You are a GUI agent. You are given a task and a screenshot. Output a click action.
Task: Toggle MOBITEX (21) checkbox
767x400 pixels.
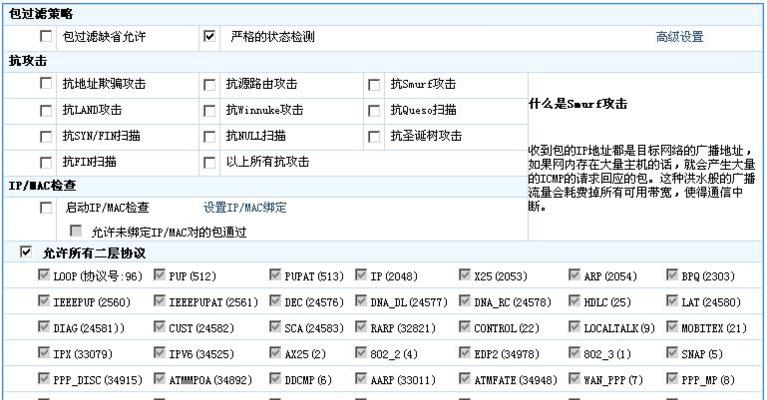(672, 327)
